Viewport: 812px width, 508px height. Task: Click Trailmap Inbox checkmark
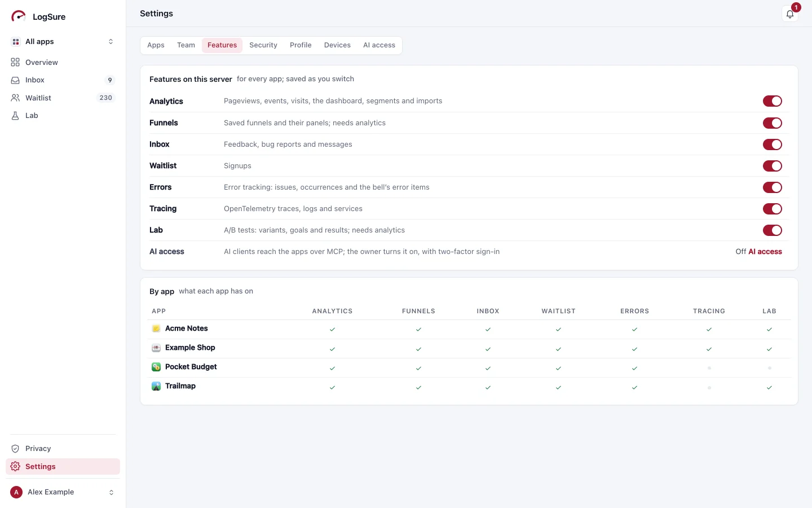click(488, 387)
